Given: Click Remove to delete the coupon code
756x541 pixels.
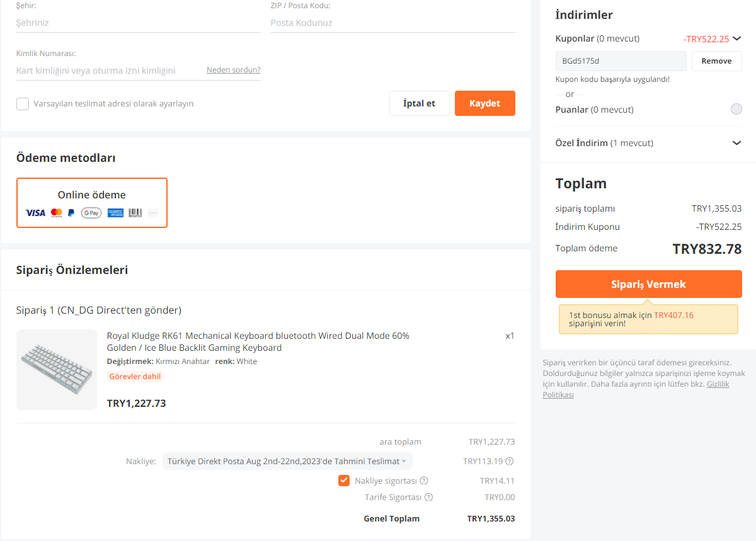Looking at the screenshot, I should [x=716, y=61].
